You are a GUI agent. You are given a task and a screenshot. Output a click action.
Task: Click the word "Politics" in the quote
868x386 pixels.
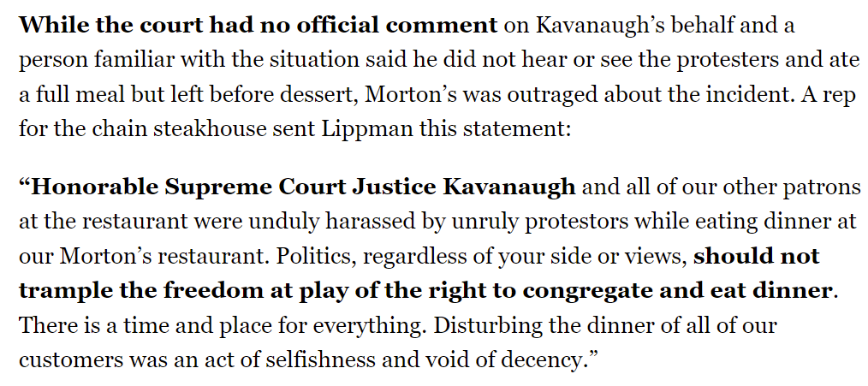click(316, 257)
